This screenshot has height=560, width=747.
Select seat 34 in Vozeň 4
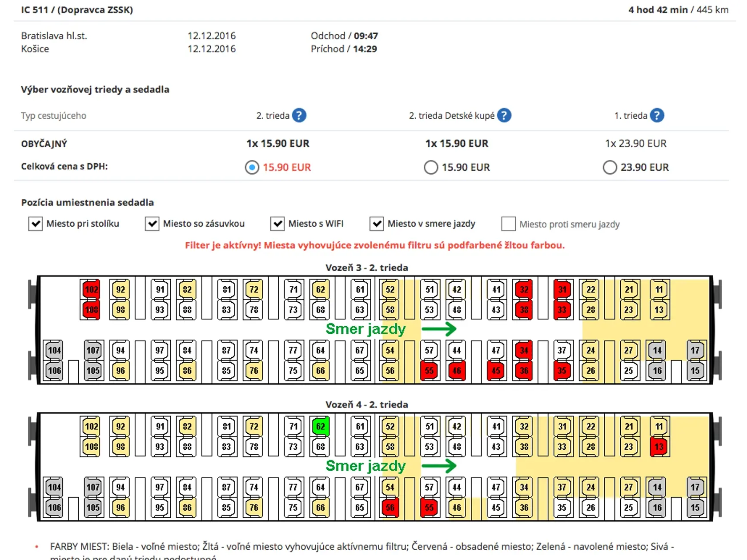(x=524, y=487)
